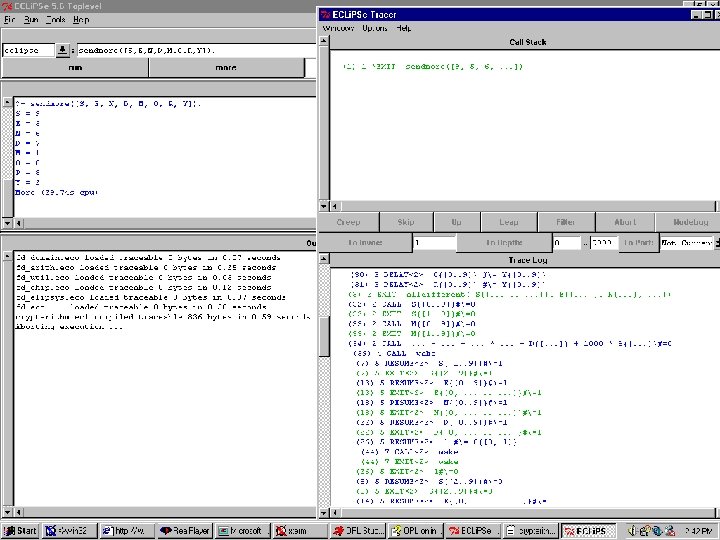Click the Abort tracer button

point(624,222)
